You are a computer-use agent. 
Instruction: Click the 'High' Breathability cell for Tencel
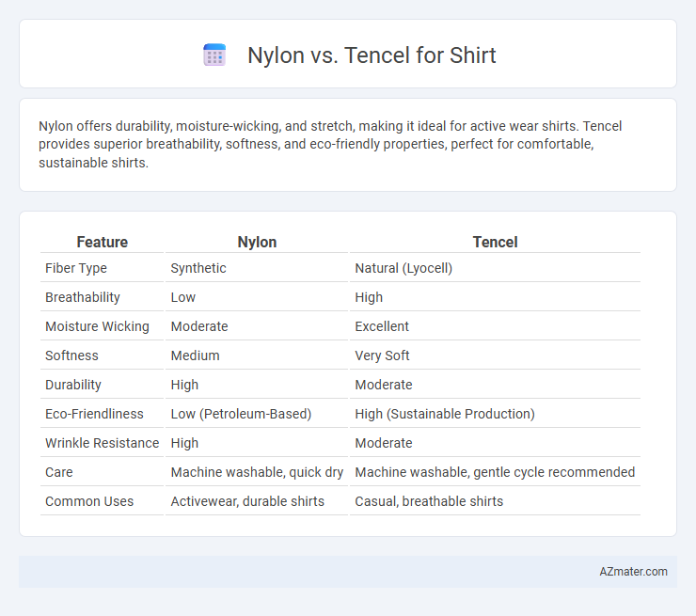369,297
